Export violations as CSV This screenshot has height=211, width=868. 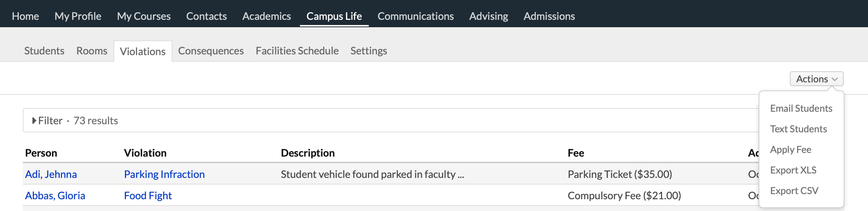click(794, 191)
